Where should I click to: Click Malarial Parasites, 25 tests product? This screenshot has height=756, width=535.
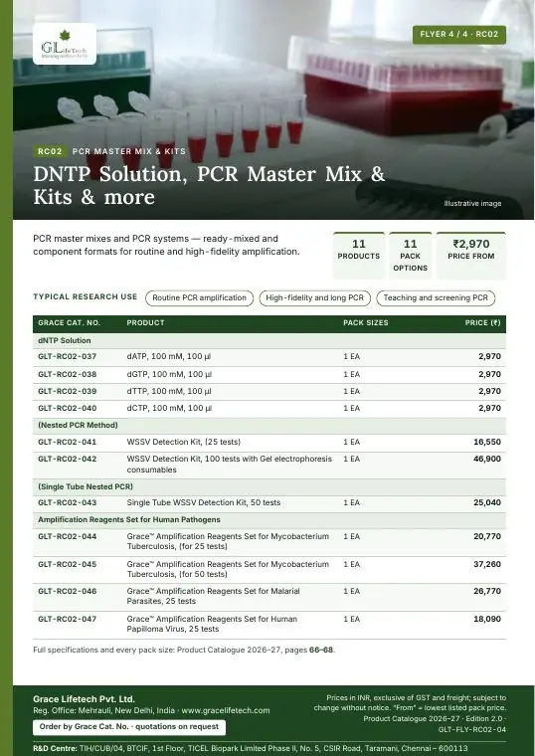click(x=214, y=597)
